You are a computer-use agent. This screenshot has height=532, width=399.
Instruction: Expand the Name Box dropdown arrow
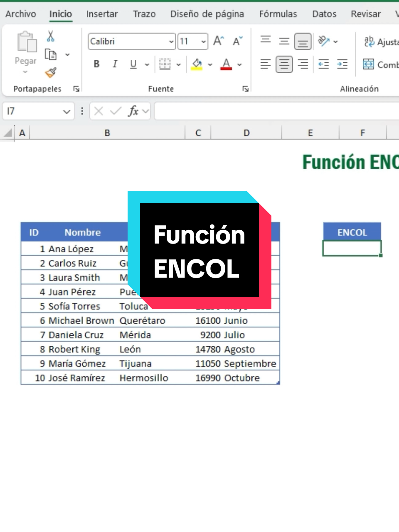click(x=66, y=111)
